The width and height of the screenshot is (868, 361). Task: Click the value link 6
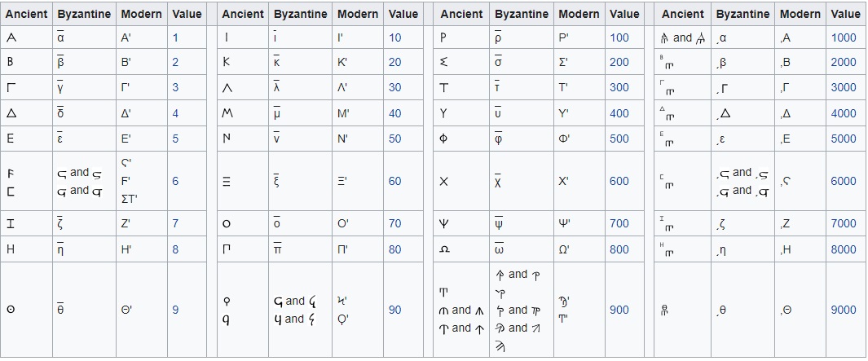[x=175, y=181]
